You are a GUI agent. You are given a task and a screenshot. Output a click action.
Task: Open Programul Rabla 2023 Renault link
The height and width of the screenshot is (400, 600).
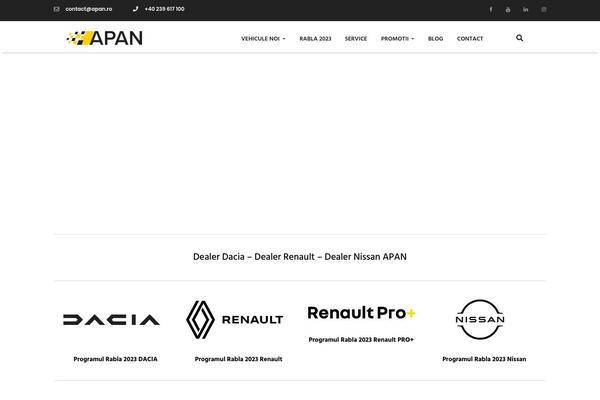[238, 359]
